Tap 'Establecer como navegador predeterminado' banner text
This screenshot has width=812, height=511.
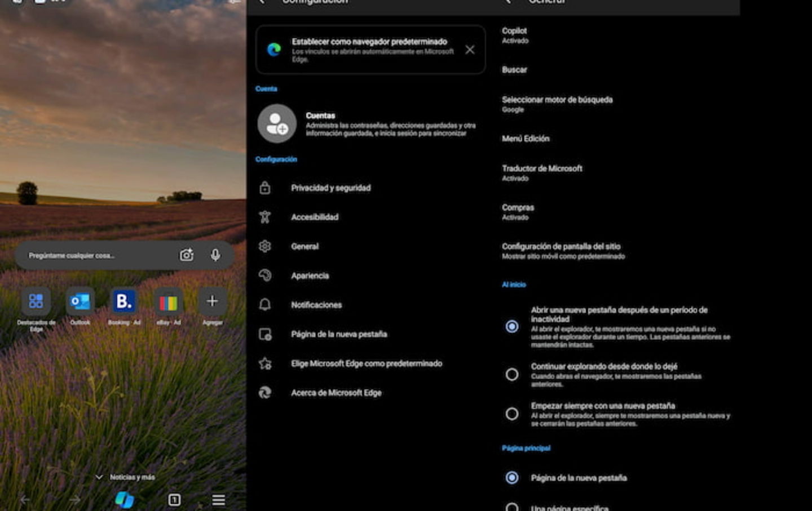pyautogui.click(x=369, y=42)
